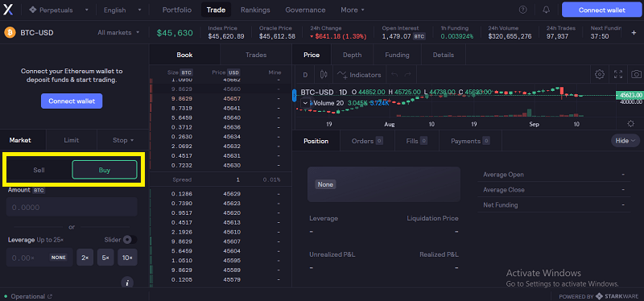This screenshot has height=301, width=644.
Task: Change the D chart interval selector
Action: point(305,75)
